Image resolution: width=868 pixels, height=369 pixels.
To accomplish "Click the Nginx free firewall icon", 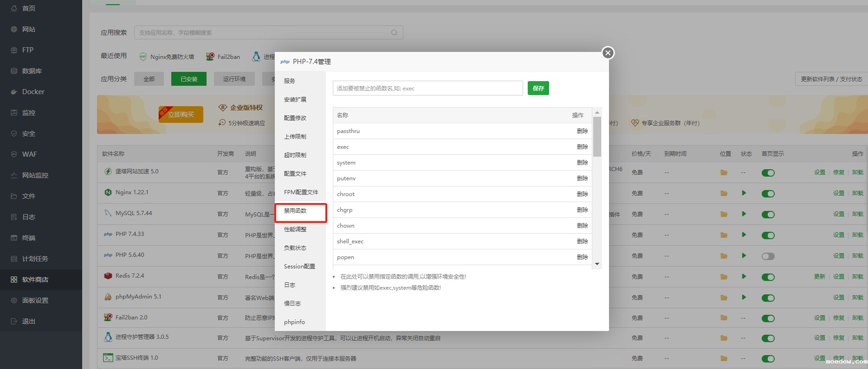I will [143, 57].
